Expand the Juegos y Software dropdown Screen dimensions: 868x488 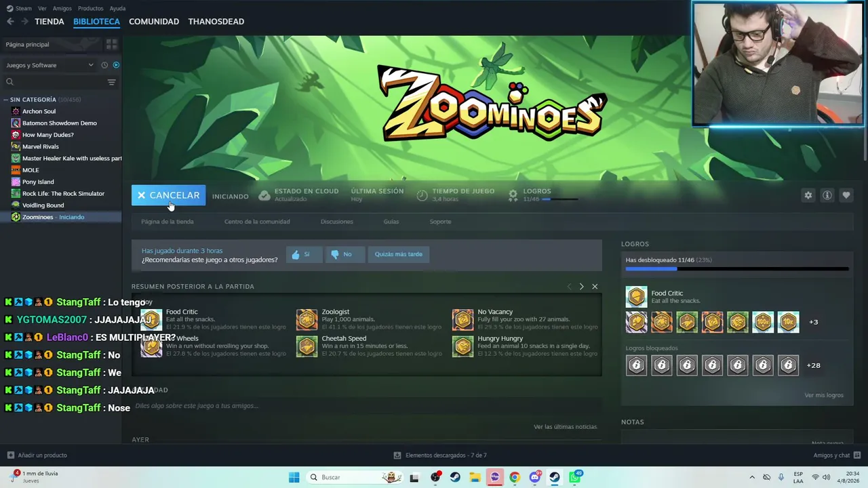tap(50, 65)
